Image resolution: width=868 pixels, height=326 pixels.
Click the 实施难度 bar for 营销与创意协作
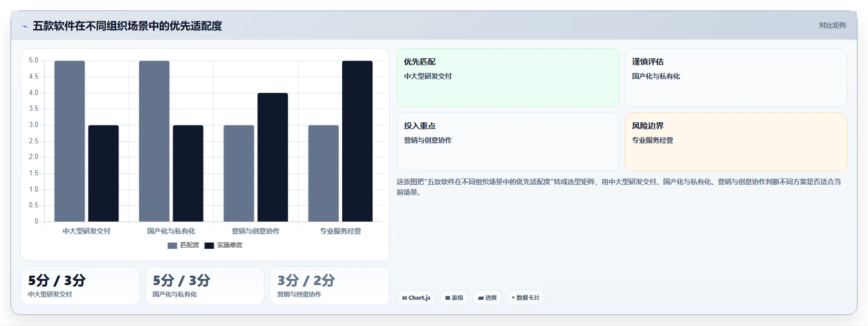click(273, 157)
